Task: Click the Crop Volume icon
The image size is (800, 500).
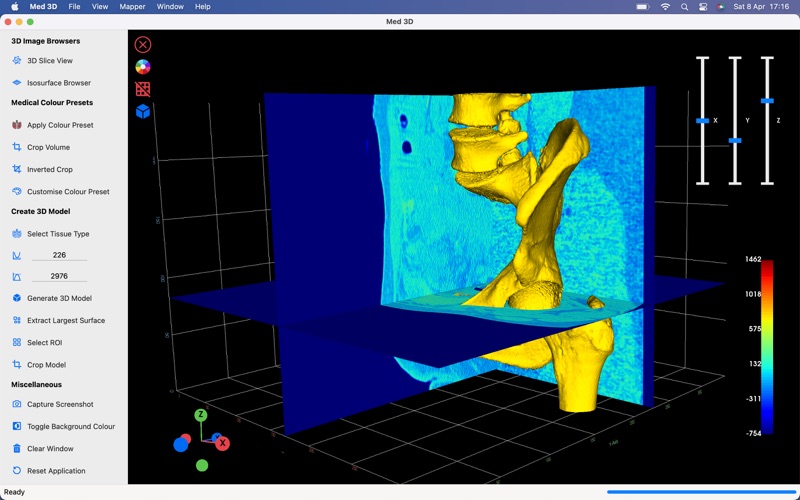Action: (17, 147)
